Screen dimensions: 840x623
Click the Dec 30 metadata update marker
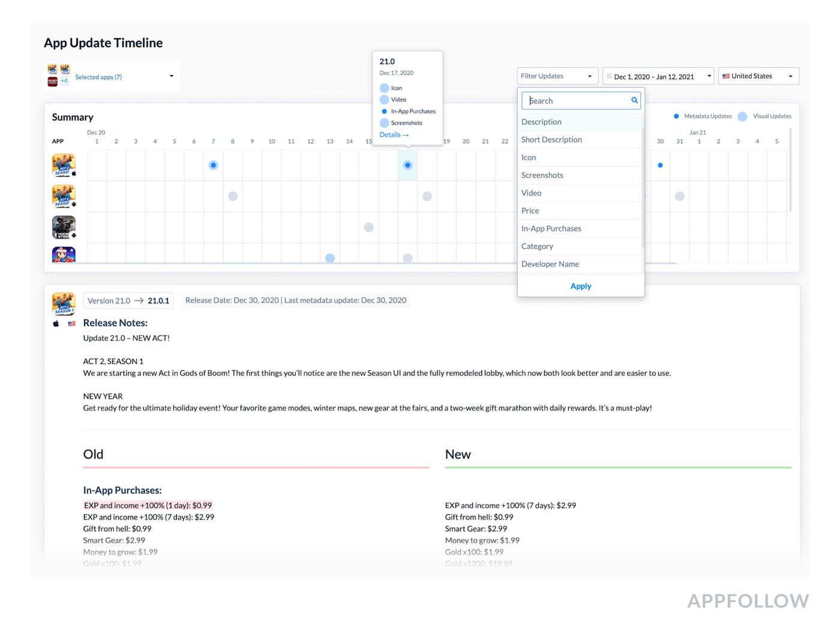pyautogui.click(x=660, y=165)
